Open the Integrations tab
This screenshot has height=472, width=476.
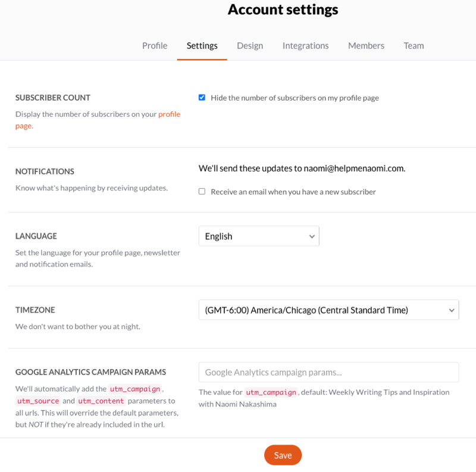click(x=305, y=46)
